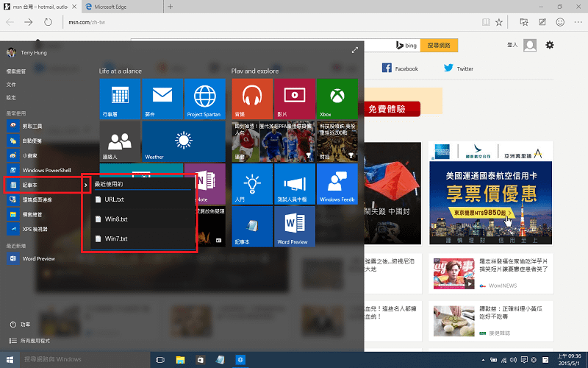
Task: Open the 行事曆 calendar tile
Action: 120,99
